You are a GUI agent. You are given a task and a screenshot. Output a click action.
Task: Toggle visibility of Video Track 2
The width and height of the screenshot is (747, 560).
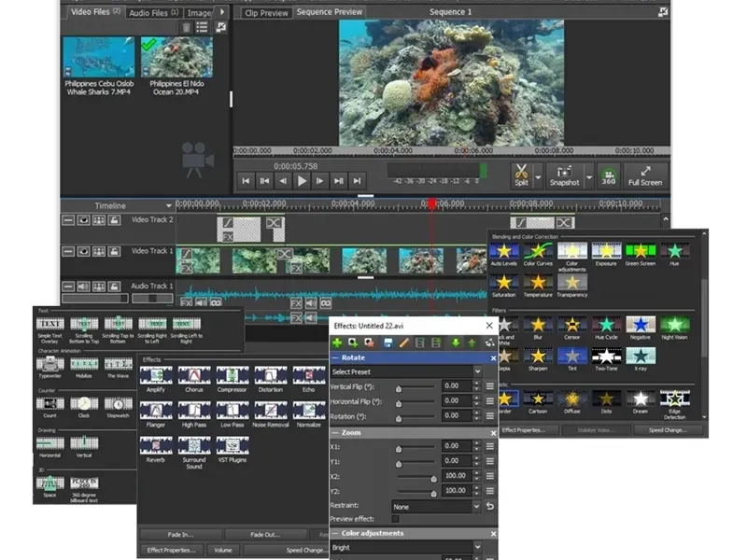[83, 220]
